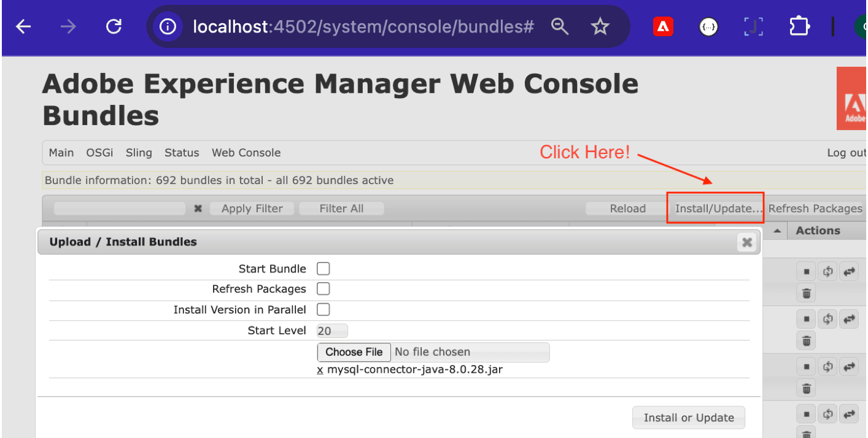Click the Install or Update button
This screenshot has width=868, height=438.
tap(689, 418)
